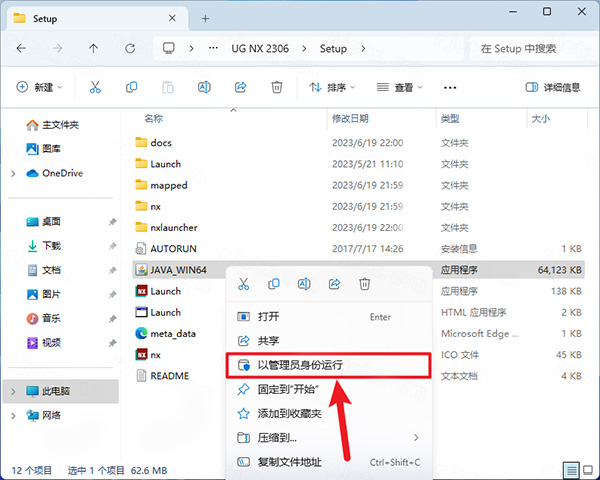Choose 复制文件地址 in the context menu
The width and height of the screenshot is (600, 480).
click(x=329, y=462)
